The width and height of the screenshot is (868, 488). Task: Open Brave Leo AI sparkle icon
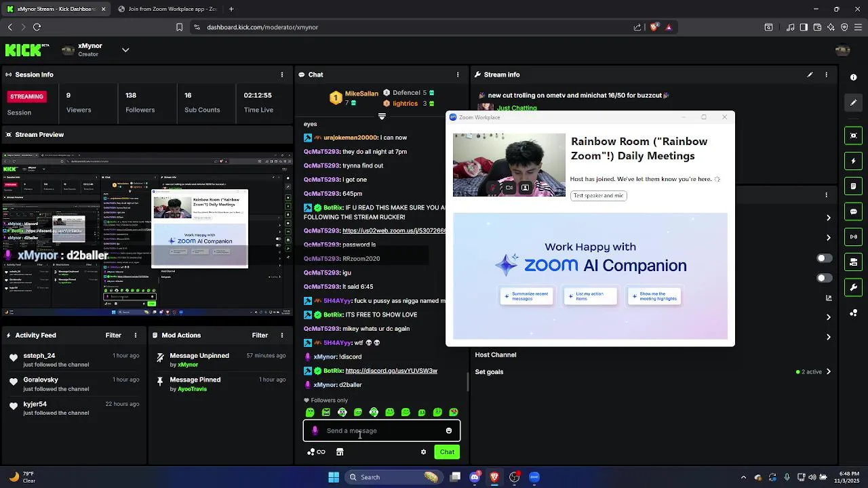[831, 27]
